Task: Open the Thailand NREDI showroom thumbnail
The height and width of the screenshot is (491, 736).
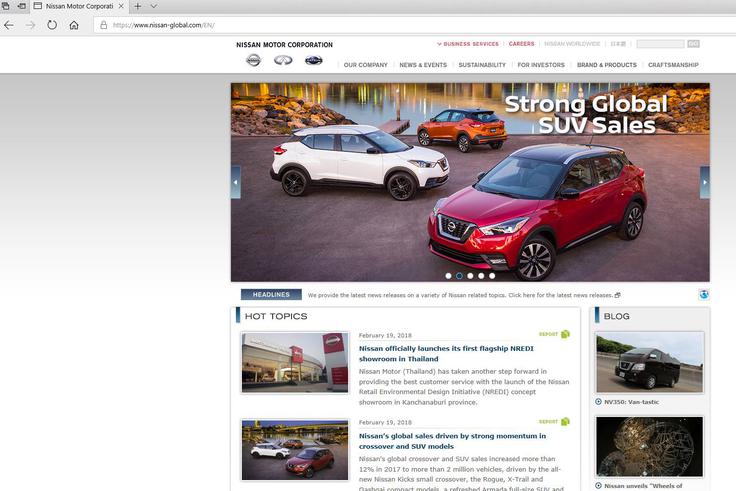Action: tap(295, 362)
